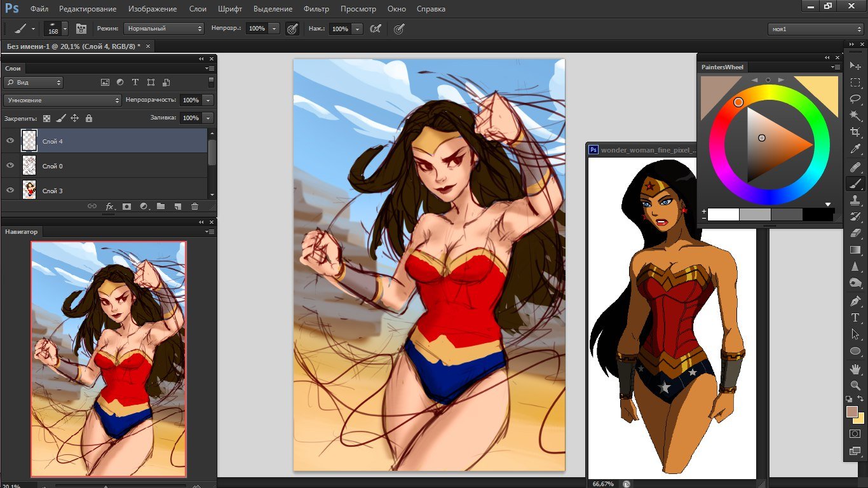The image size is (868, 488).
Task: Open the Фильтр menu
Action: [x=316, y=9]
